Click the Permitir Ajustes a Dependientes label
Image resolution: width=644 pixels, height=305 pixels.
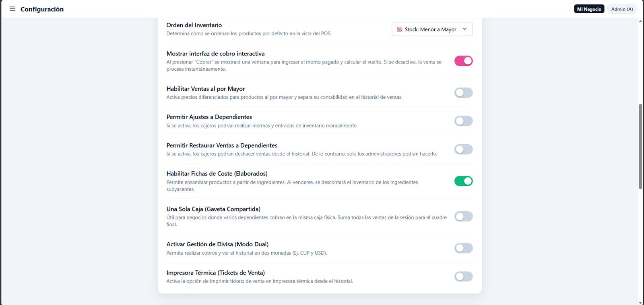[209, 117]
